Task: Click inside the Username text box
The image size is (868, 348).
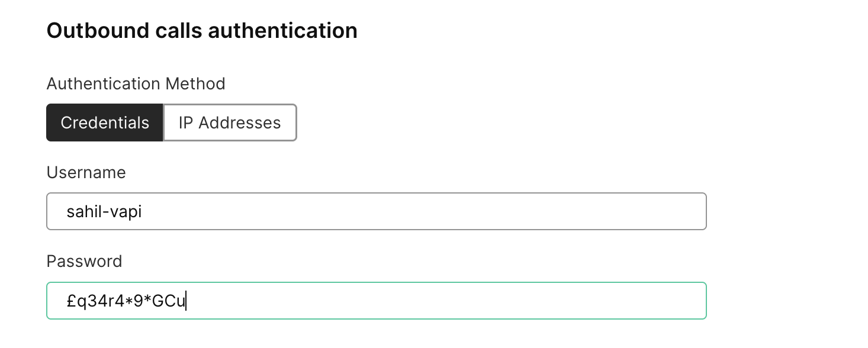Action: click(x=376, y=211)
